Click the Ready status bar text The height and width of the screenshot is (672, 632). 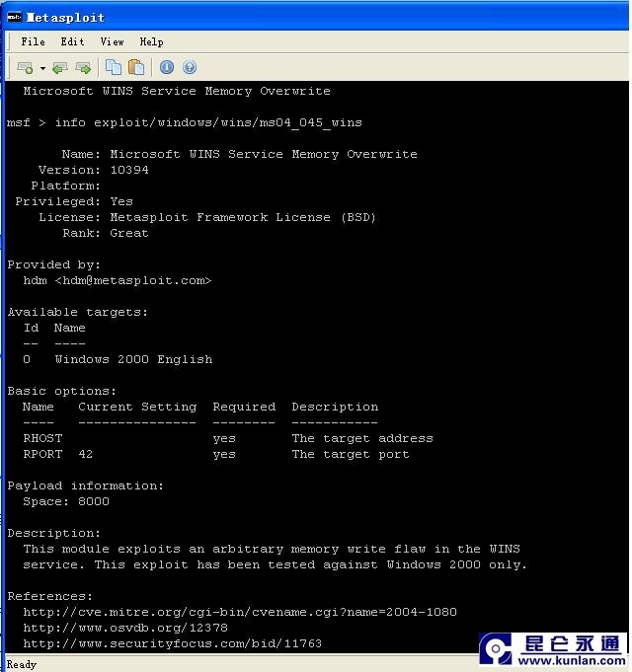(x=22, y=664)
